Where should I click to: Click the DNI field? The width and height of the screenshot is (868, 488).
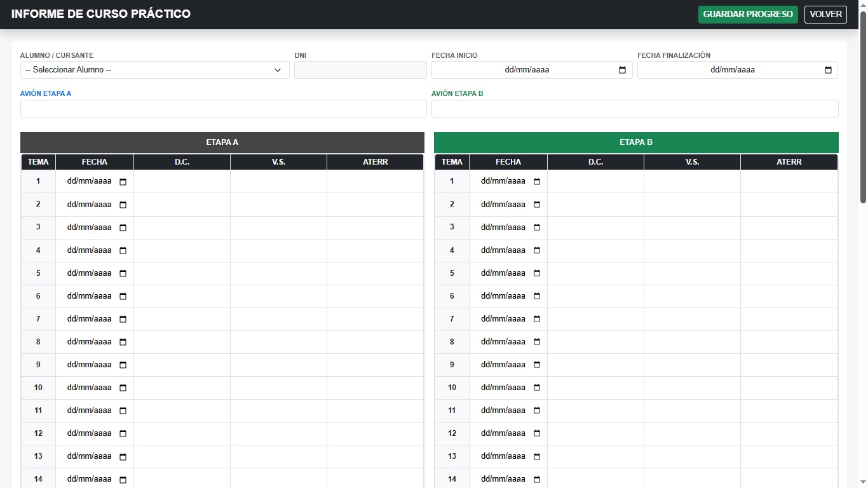click(360, 70)
